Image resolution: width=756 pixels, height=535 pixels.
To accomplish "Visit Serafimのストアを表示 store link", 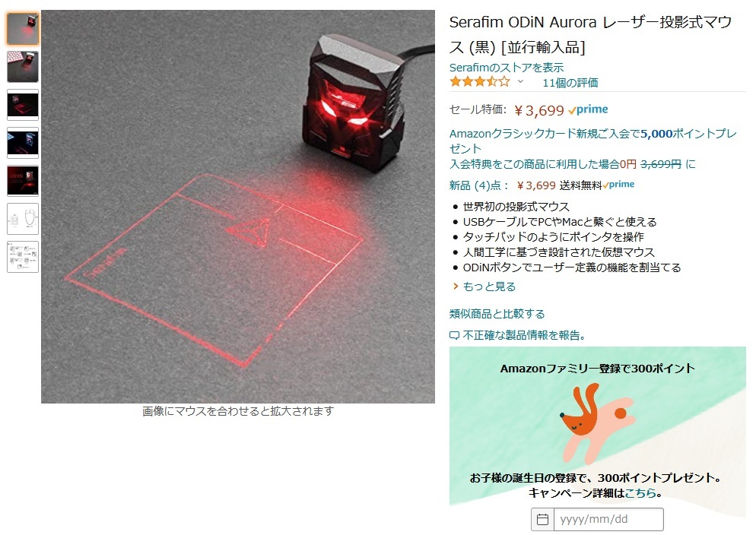I will pyautogui.click(x=507, y=68).
